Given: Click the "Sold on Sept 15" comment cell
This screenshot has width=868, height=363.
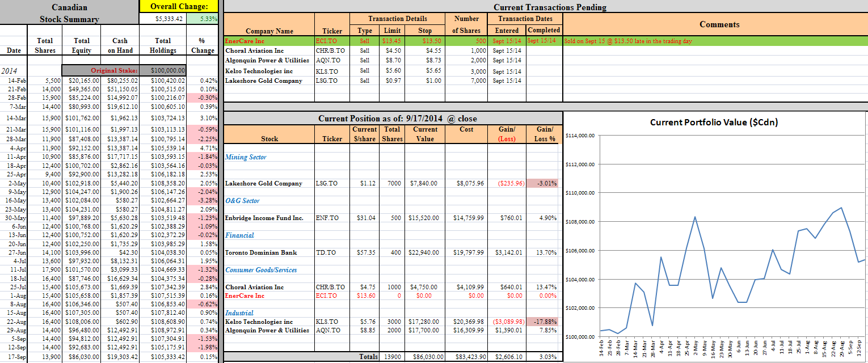Looking at the screenshot, I should coord(715,41).
